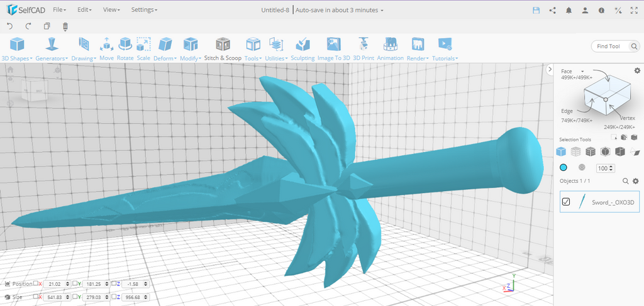Toggle the Size Z checkbox

pyautogui.click(x=114, y=296)
